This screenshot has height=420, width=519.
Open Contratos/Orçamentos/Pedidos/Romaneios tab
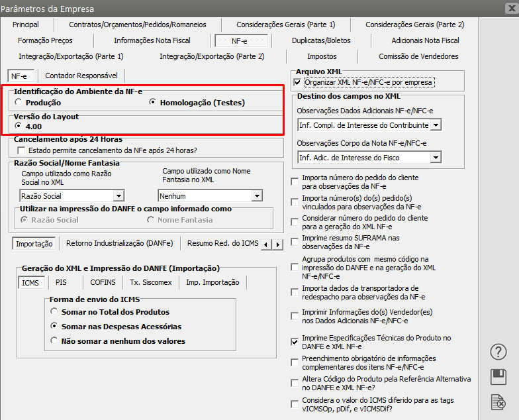[138, 25]
